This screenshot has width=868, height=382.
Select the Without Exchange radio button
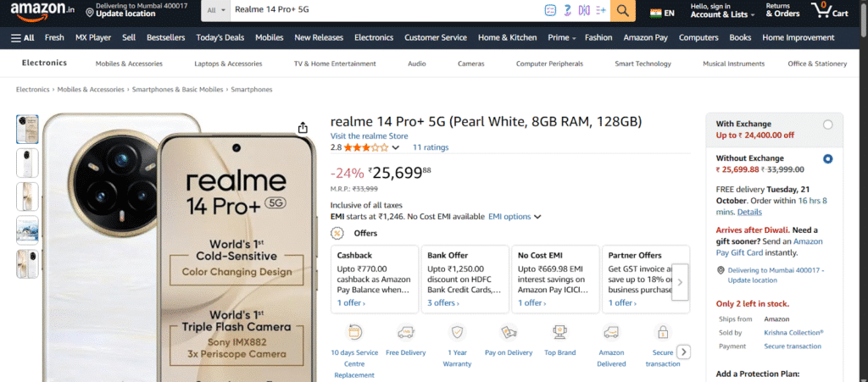click(827, 159)
